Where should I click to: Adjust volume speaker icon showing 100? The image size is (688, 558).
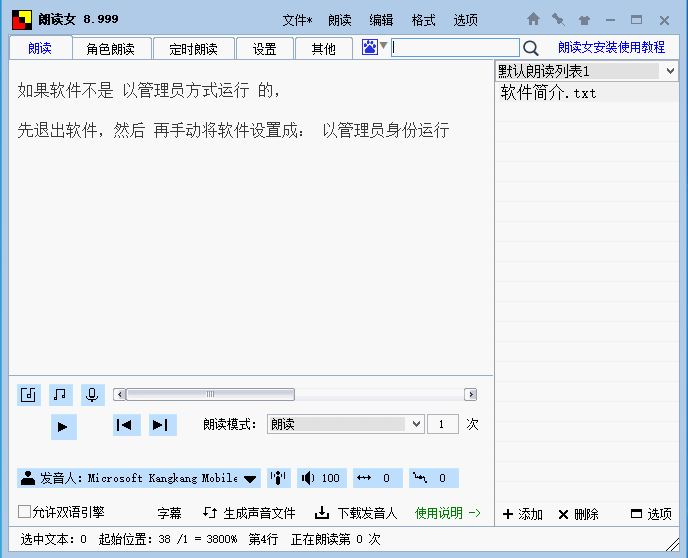[x=308, y=478]
